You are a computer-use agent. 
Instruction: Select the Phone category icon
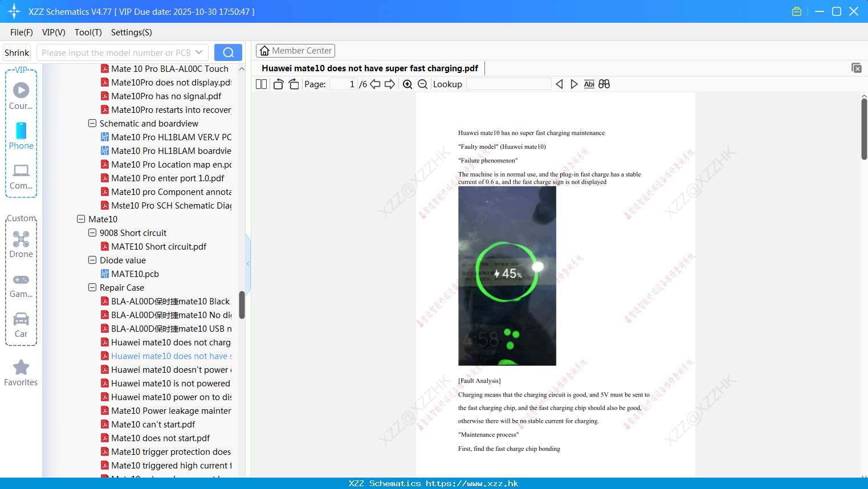tap(21, 131)
